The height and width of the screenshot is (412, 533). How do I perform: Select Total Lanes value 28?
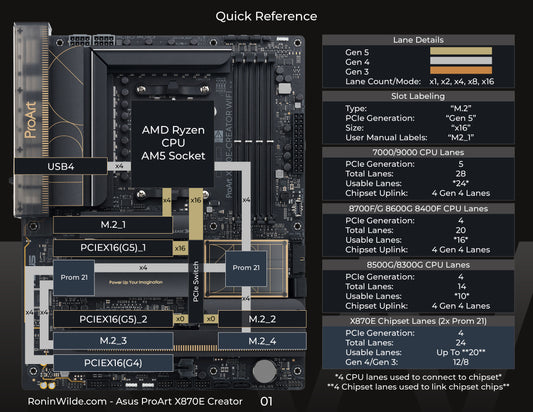pyautogui.click(x=461, y=174)
